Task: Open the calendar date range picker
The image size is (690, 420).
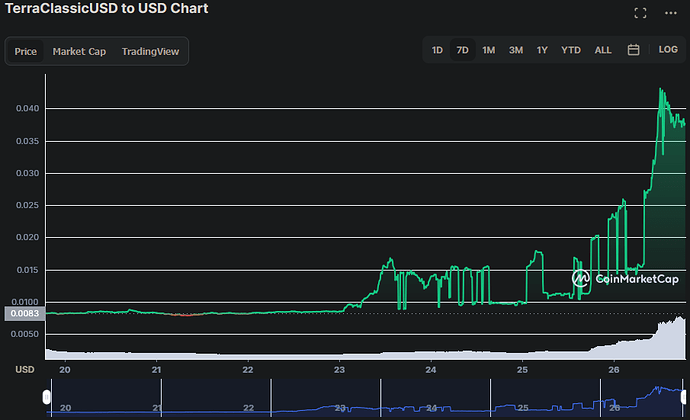Action: coord(633,50)
